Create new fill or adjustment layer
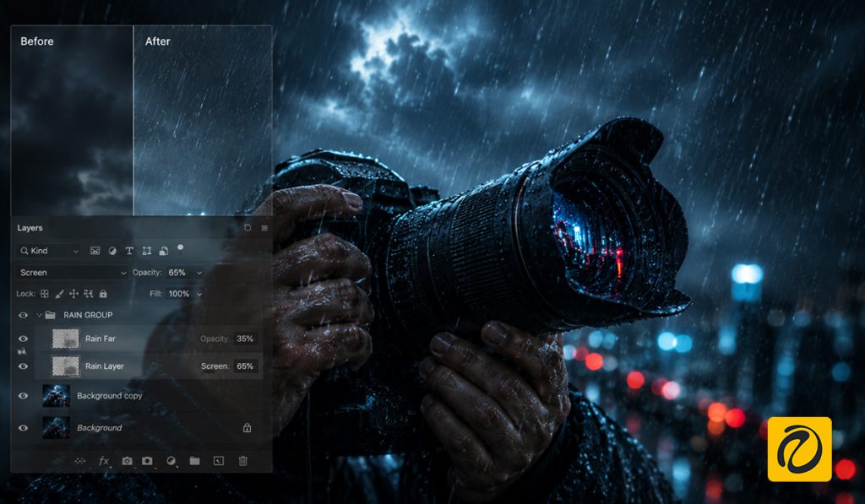865x504 pixels. 171,460
